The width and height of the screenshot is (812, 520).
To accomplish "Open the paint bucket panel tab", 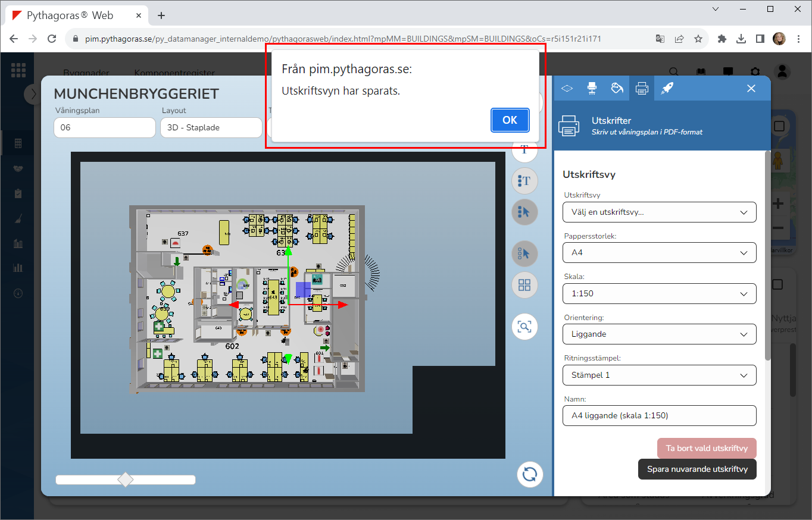I will tap(617, 88).
